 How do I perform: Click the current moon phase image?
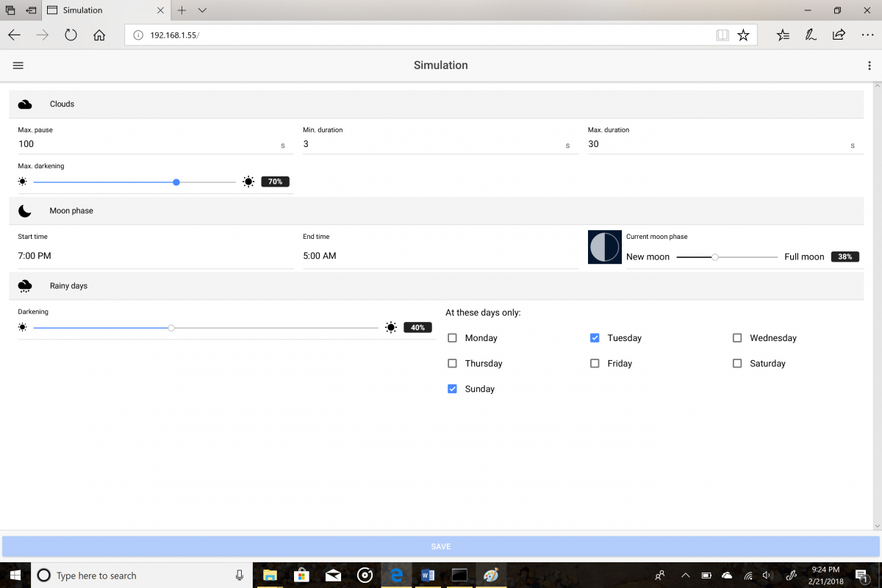605,247
